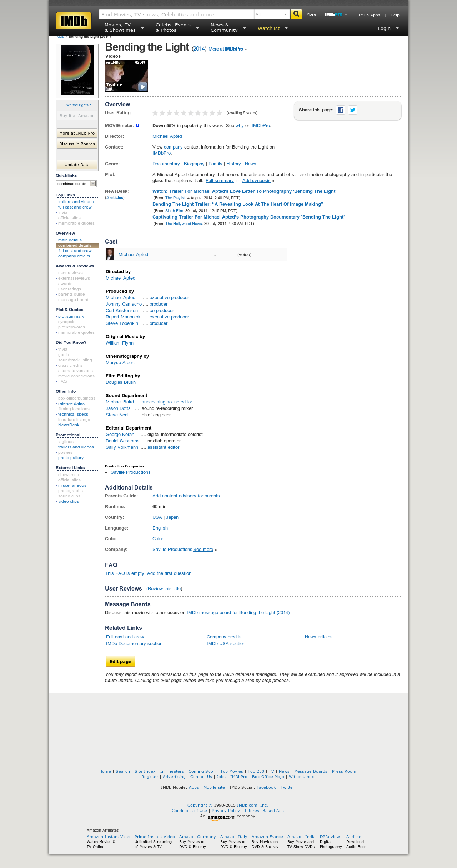
Task: Open sidebar video clips link
Action: click(x=69, y=501)
